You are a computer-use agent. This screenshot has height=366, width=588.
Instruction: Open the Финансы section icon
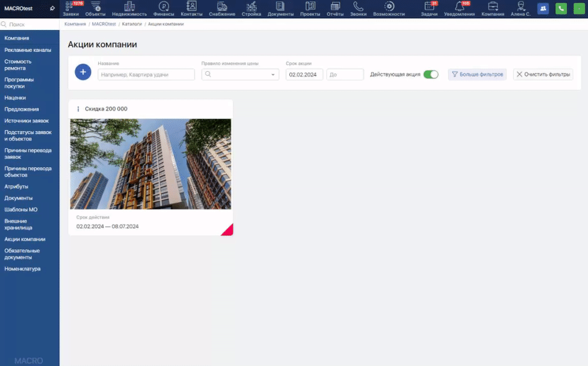(x=164, y=7)
